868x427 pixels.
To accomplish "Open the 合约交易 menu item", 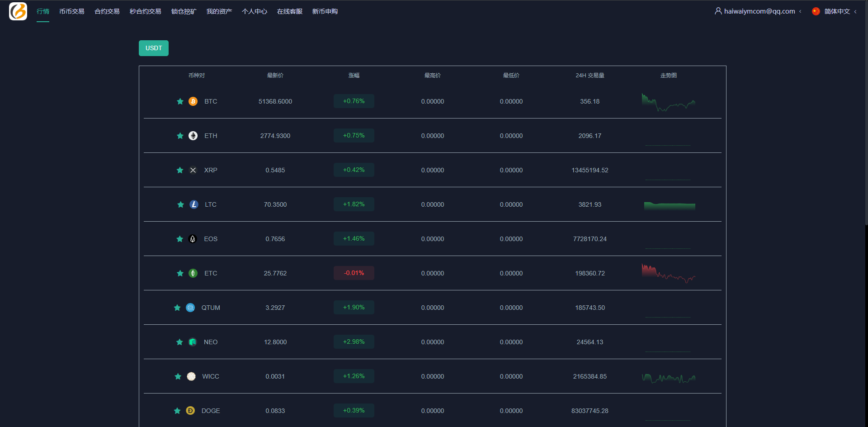I will (107, 11).
